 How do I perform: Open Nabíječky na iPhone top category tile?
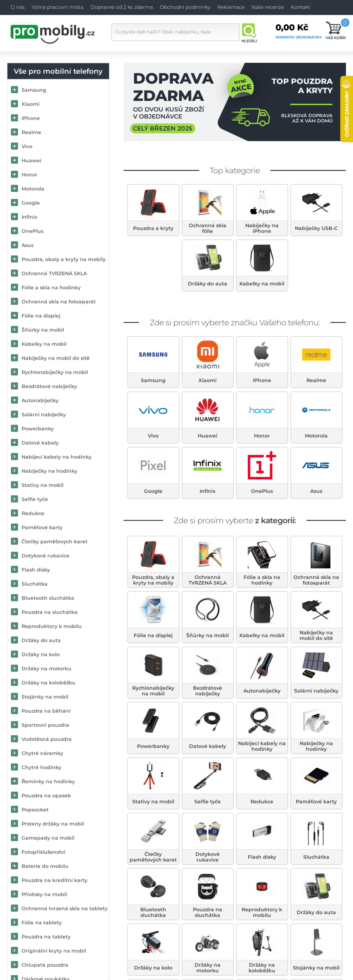coord(262,210)
